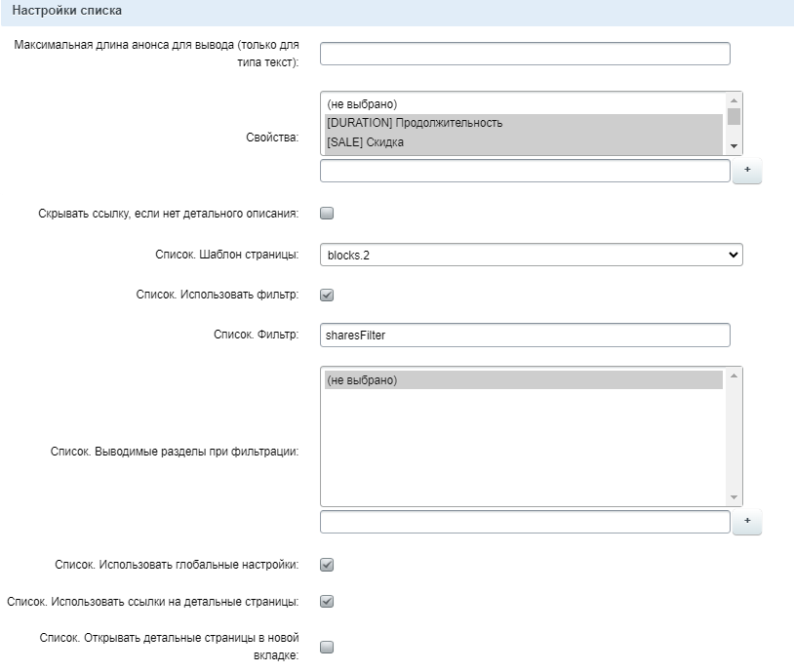Enable opening detail pages in new tab
Image resolution: width=794 pixels, height=672 pixels.
pyautogui.click(x=327, y=647)
